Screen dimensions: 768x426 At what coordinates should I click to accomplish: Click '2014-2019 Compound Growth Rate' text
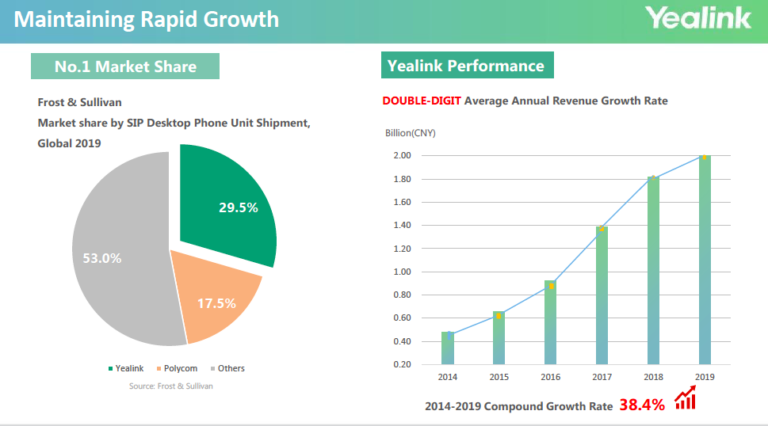click(519, 406)
